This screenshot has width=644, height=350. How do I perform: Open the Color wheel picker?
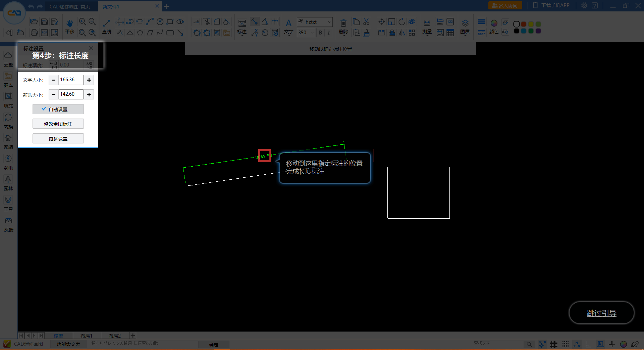(x=494, y=23)
